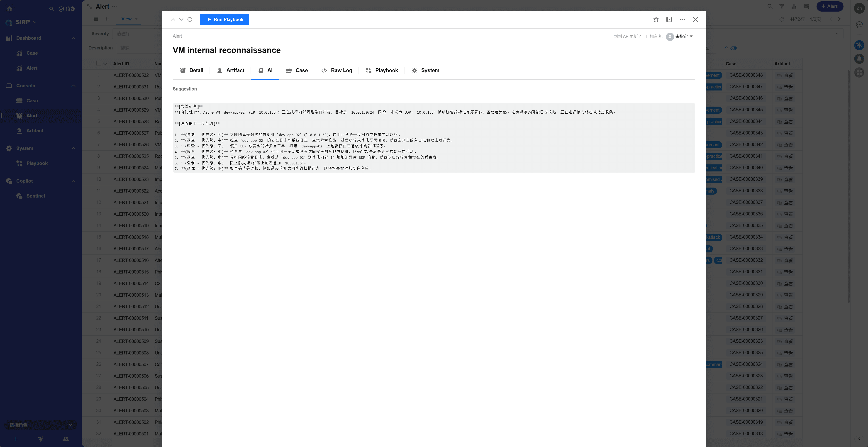
Task: Refresh the alert detail view
Action: [x=190, y=20]
